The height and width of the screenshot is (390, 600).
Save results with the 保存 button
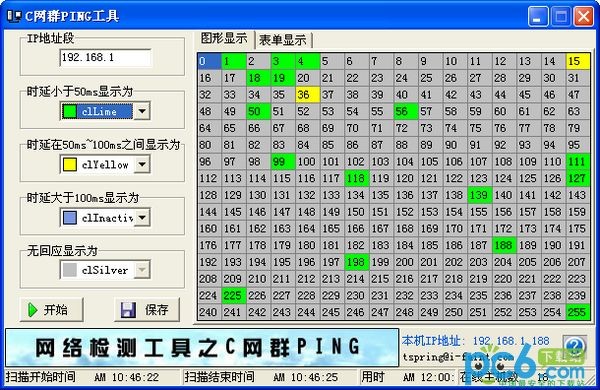click(x=147, y=310)
